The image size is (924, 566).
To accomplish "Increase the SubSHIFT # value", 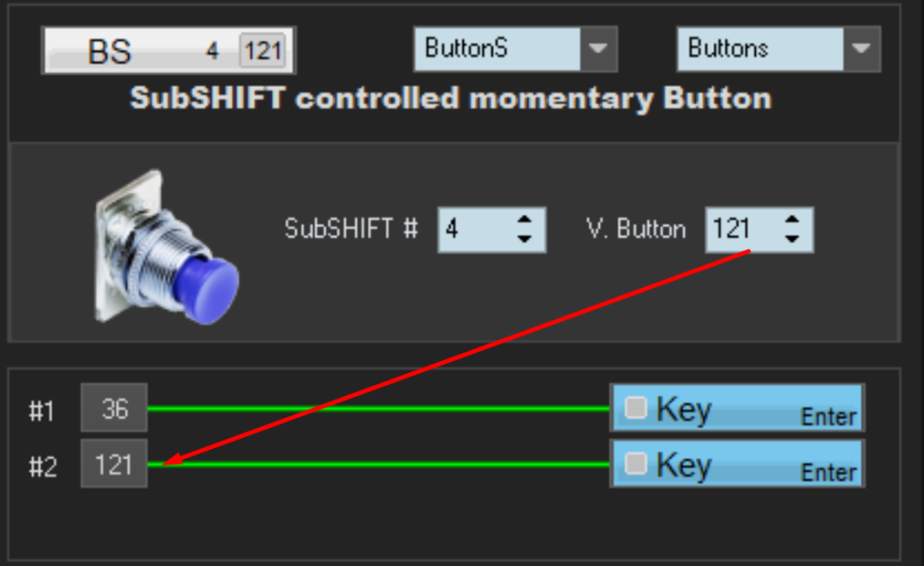I will pos(525,221).
